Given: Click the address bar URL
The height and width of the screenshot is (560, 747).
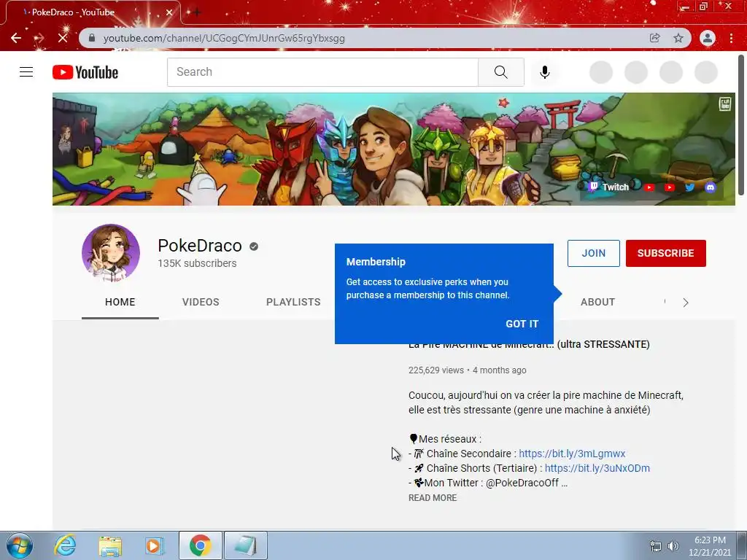Looking at the screenshot, I should [x=224, y=38].
